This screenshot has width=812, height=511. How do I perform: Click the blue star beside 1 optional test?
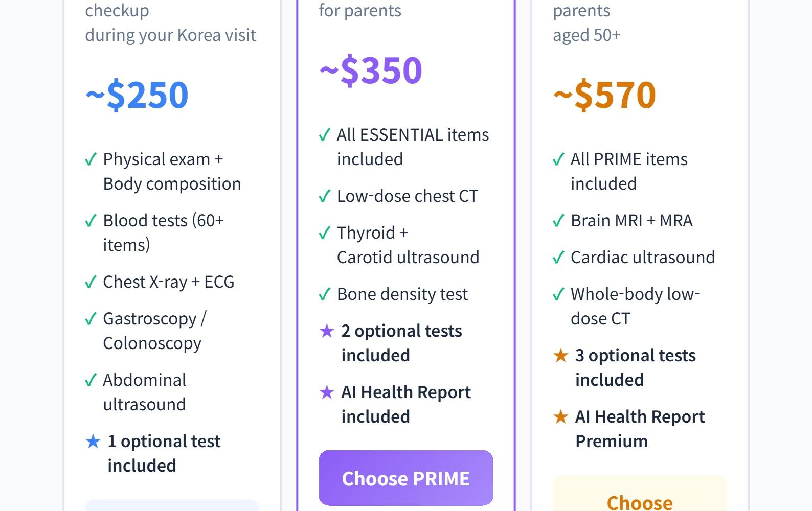[93, 441]
